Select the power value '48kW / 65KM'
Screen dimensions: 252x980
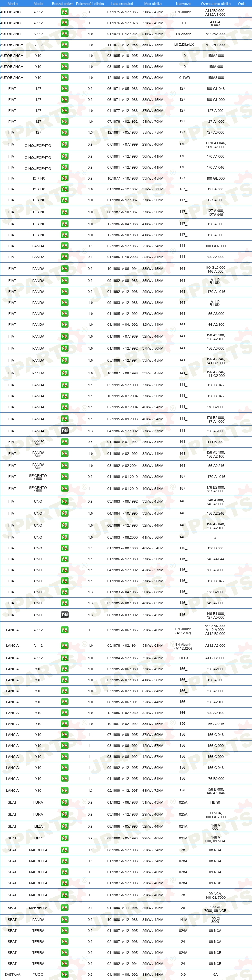pyautogui.click(x=153, y=603)
